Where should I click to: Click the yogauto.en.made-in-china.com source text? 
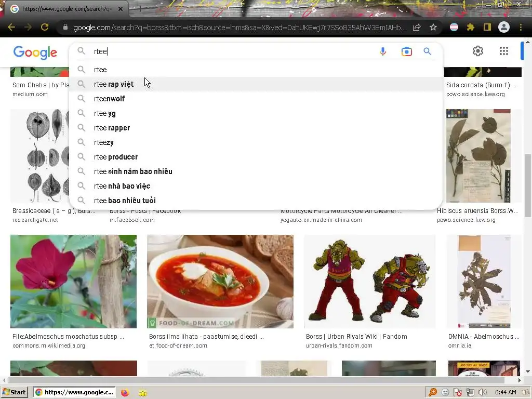tap(321, 220)
